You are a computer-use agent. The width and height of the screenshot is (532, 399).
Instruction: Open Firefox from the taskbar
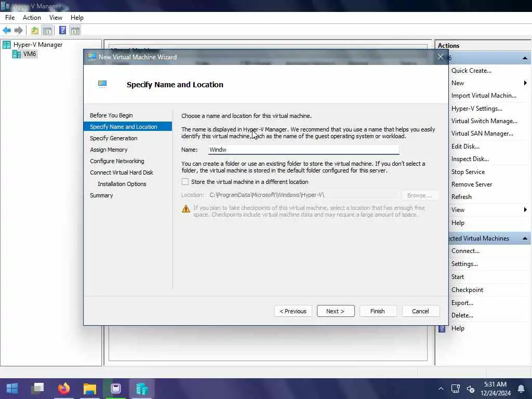64,388
